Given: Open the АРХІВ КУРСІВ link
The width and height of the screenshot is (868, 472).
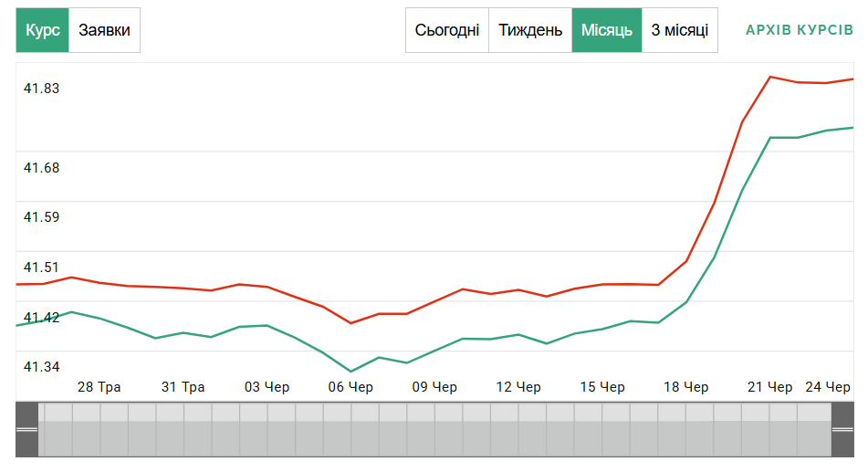Looking at the screenshot, I should [800, 30].
